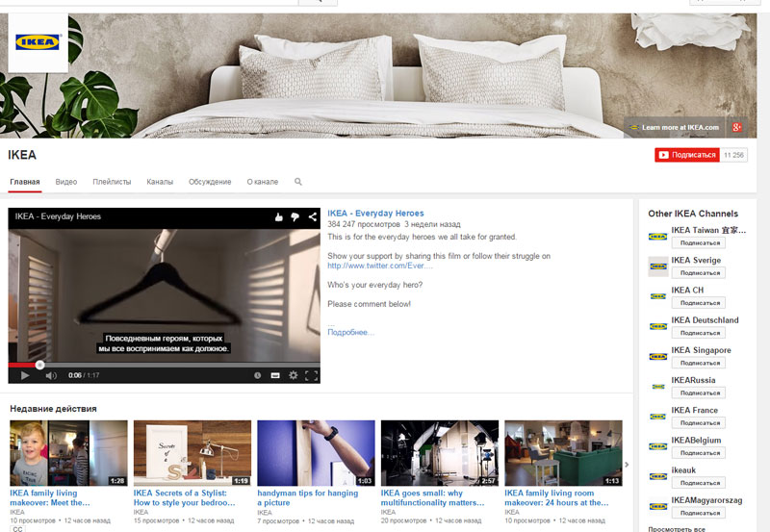Image resolution: width=770 pixels, height=532 pixels.
Task: Open Learn more at IKEA.com link
Action: tap(680, 127)
